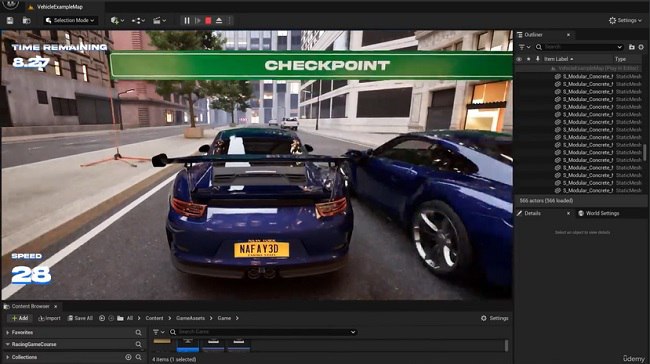
Task: Switch to the World Settings tab
Action: click(x=599, y=213)
